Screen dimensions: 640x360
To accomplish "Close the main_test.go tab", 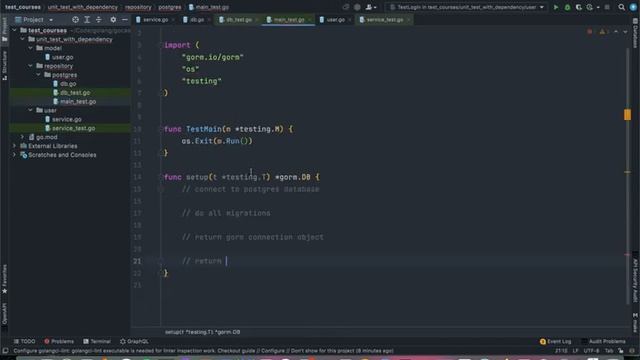I will (x=309, y=20).
